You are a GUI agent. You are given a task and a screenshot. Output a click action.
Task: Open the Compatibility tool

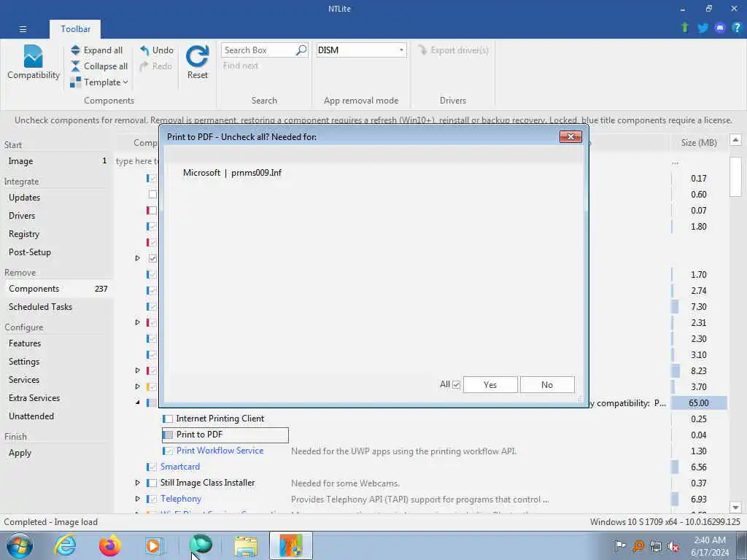pos(34,63)
